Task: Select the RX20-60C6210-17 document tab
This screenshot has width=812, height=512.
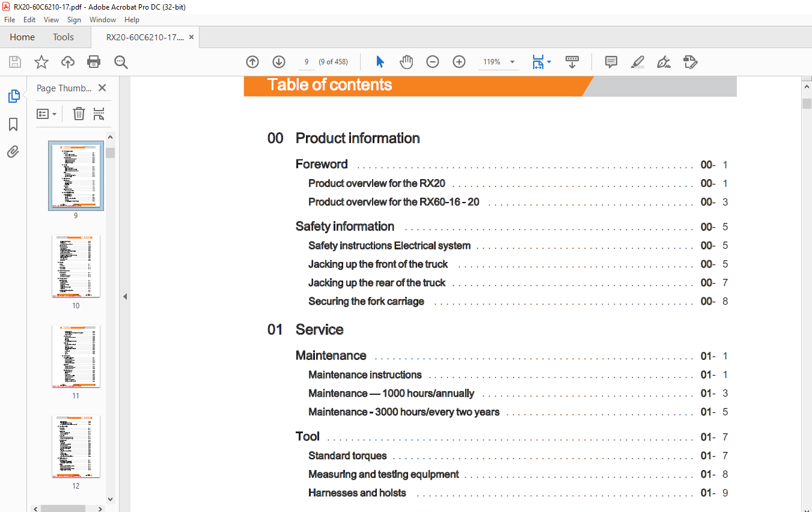Action: [x=145, y=37]
